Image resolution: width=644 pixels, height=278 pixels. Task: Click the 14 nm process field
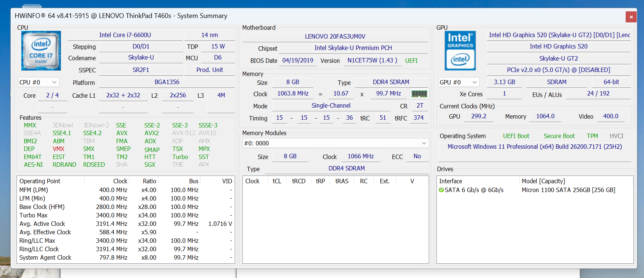tap(210, 35)
